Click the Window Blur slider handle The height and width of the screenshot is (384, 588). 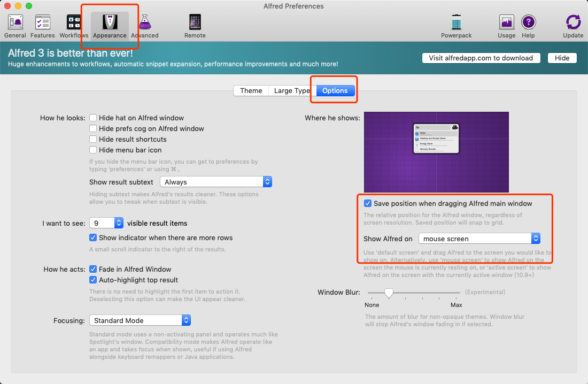(x=389, y=293)
